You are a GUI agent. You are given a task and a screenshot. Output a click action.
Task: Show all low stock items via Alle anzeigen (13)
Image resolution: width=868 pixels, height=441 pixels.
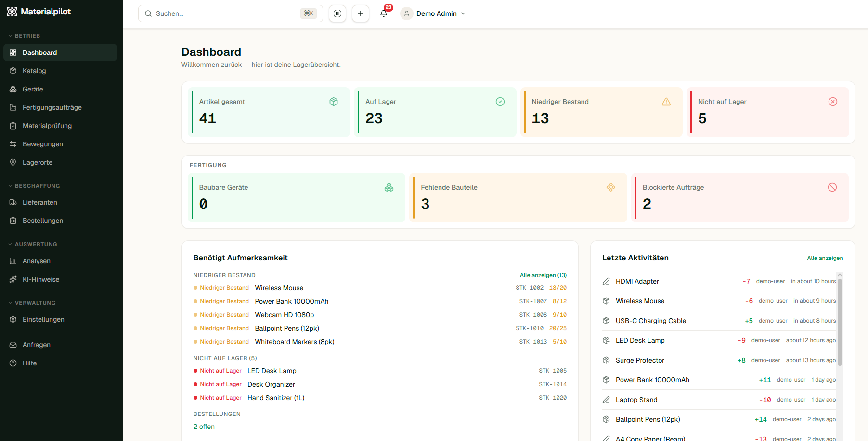(x=543, y=275)
